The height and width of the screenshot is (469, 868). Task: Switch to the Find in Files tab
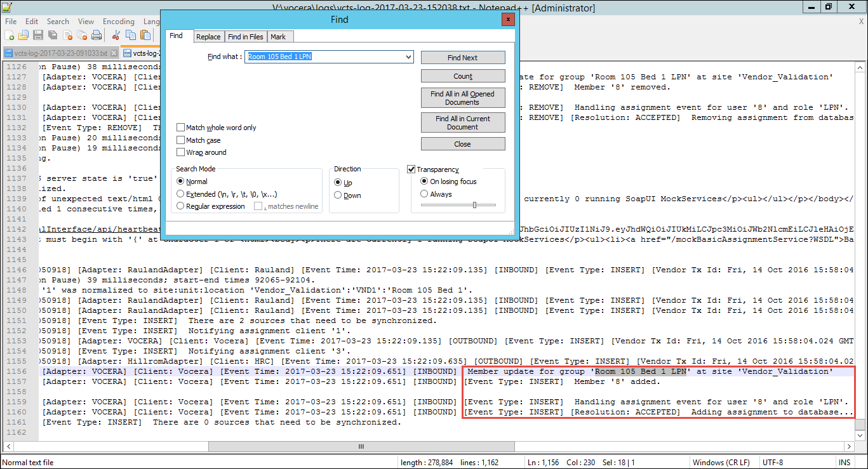point(246,37)
